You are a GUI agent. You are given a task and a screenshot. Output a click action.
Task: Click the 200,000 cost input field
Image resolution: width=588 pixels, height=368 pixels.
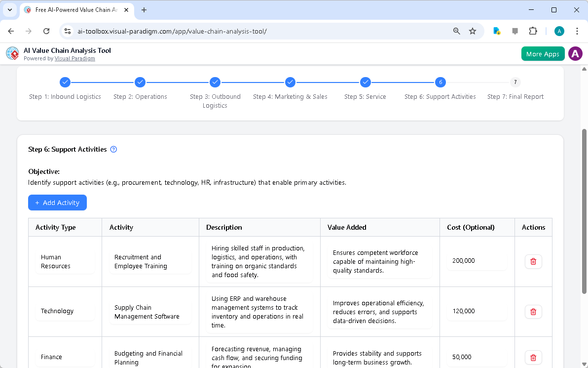click(x=476, y=261)
